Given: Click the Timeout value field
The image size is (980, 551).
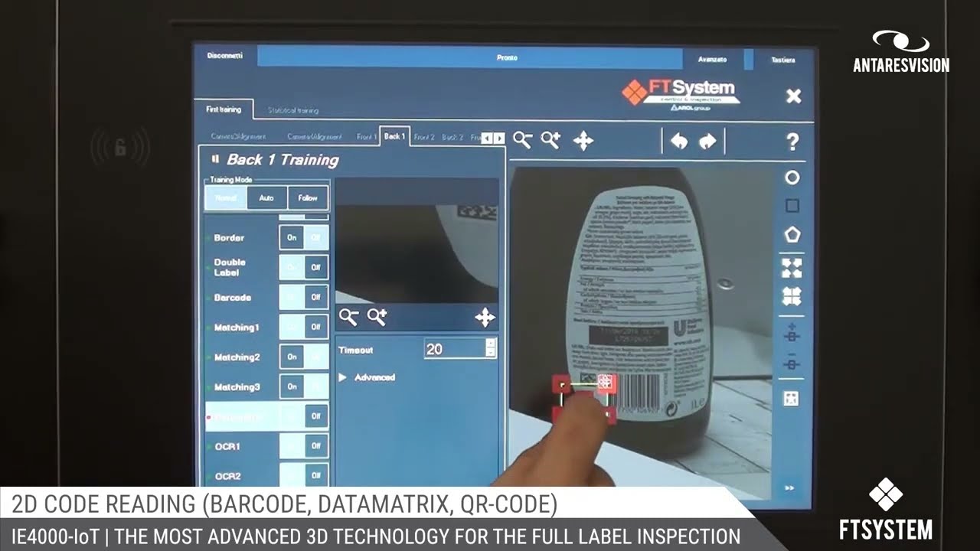Looking at the screenshot, I should (x=455, y=349).
